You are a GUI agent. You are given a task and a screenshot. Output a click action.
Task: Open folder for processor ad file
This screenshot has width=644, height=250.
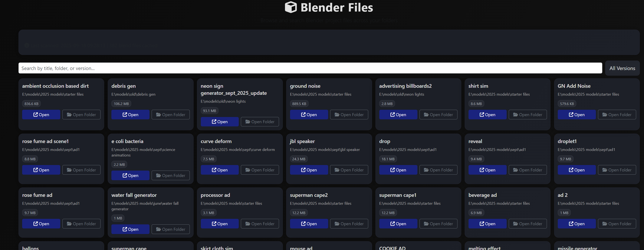(x=260, y=224)
